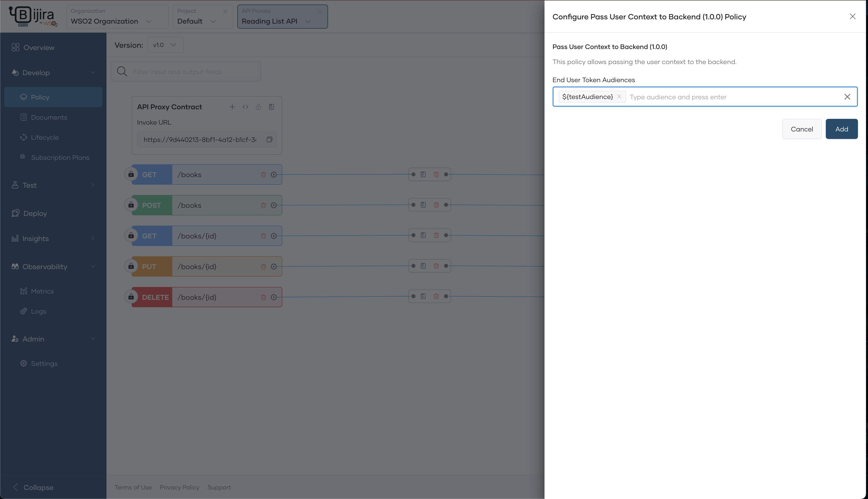Open the Version v1.0 dropdown
The height and width of the screenshot is (499, 868).
pos(165,45)
